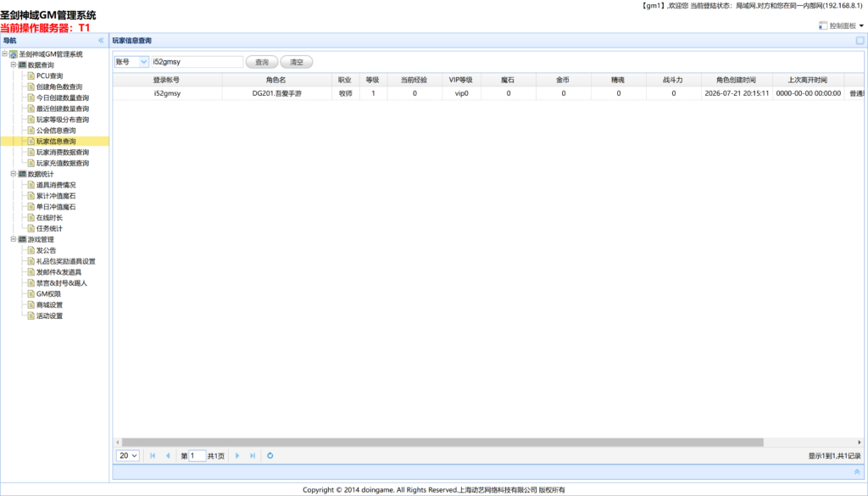Go to previous page arrow
This screenshot has width=868, height=496.
(168, 455)
